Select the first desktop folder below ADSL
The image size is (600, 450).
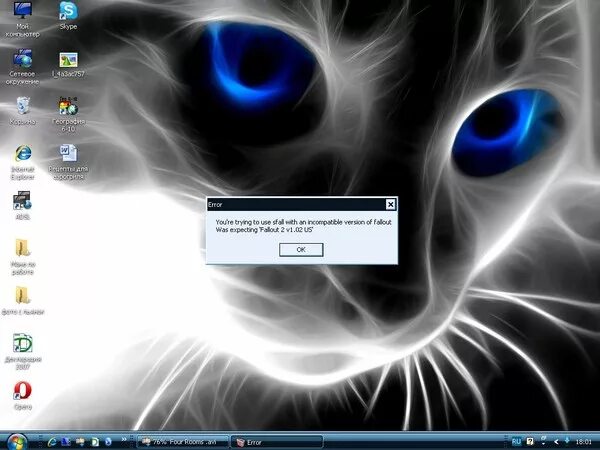tap(23, 257)
